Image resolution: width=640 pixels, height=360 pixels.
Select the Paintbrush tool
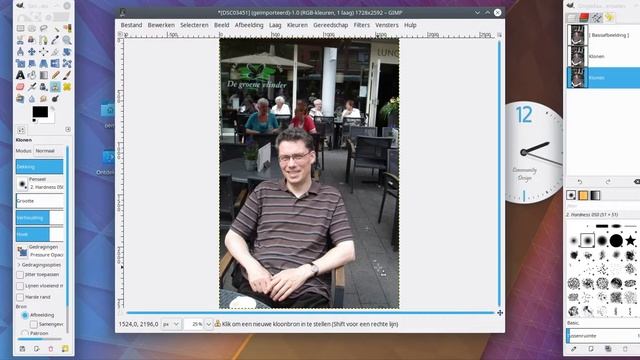67,75
